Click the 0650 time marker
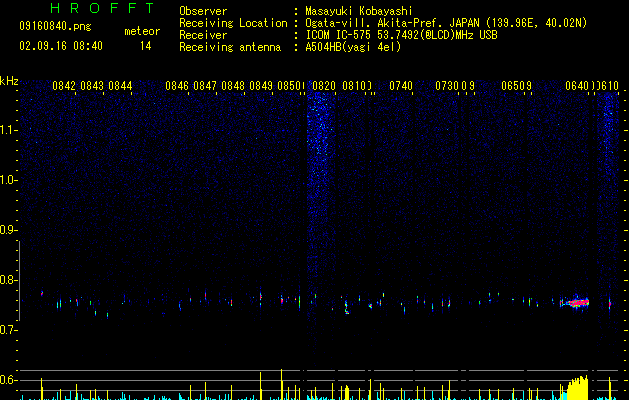The height and width of the screenshot is (400, 629). click(x=513, y=86)
